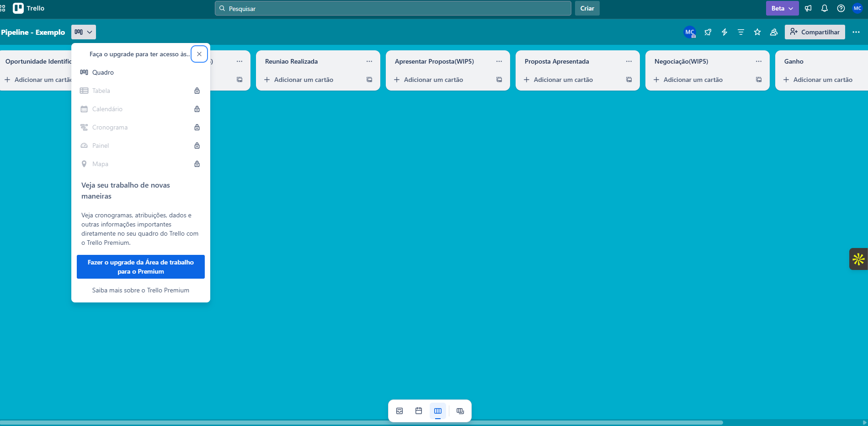Open Negociação(WIP5) list actions menu
This screenshot has height=426, width=868.
[x=759, y=61]
